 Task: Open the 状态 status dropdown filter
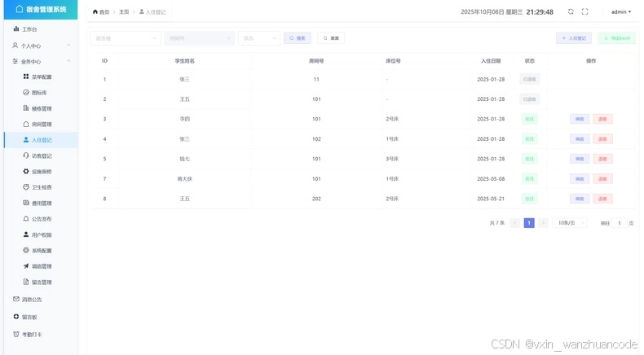tap(259, 38)
